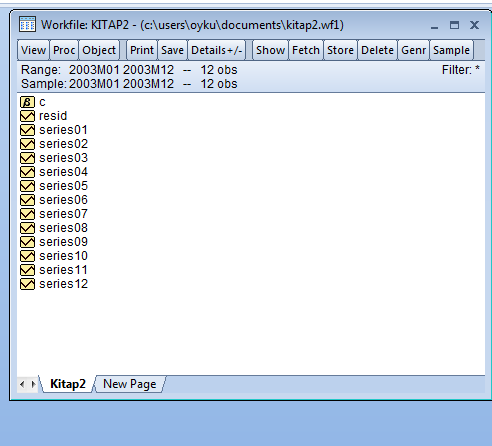Select the series12 object icon
The width and height of the screenshot is (492, 446).
click(27, 284)
